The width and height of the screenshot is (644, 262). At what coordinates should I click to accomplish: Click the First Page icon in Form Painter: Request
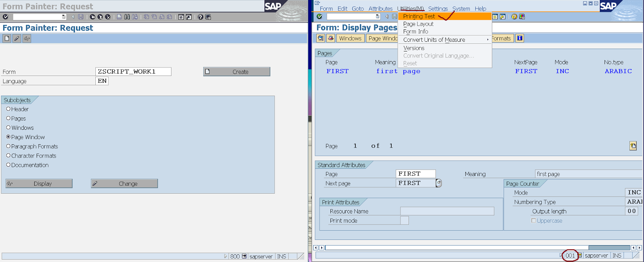[146, 17]
